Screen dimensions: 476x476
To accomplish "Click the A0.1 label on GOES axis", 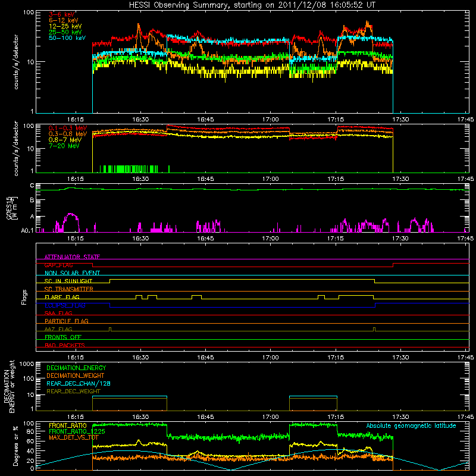I will click(27, 230).
